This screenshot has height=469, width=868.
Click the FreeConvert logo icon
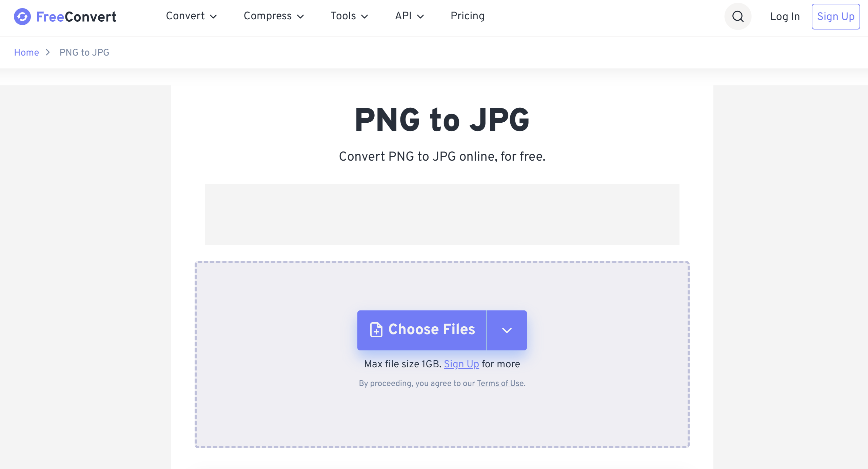click(x=22, y=16)
